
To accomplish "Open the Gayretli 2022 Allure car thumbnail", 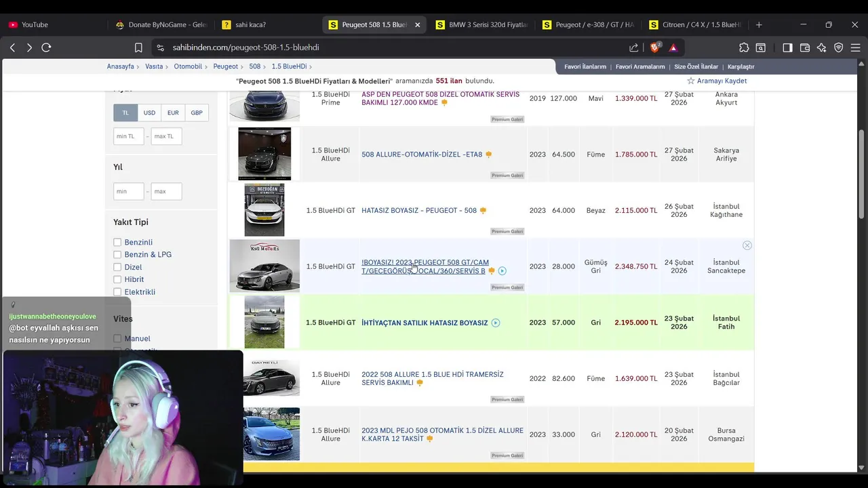I will (x=271, y=378).
